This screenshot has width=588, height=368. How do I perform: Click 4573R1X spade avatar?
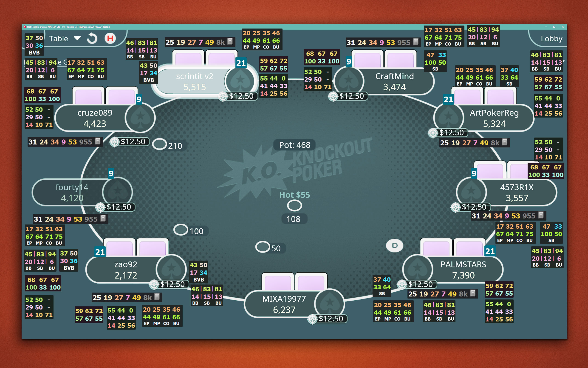point(471,192)
